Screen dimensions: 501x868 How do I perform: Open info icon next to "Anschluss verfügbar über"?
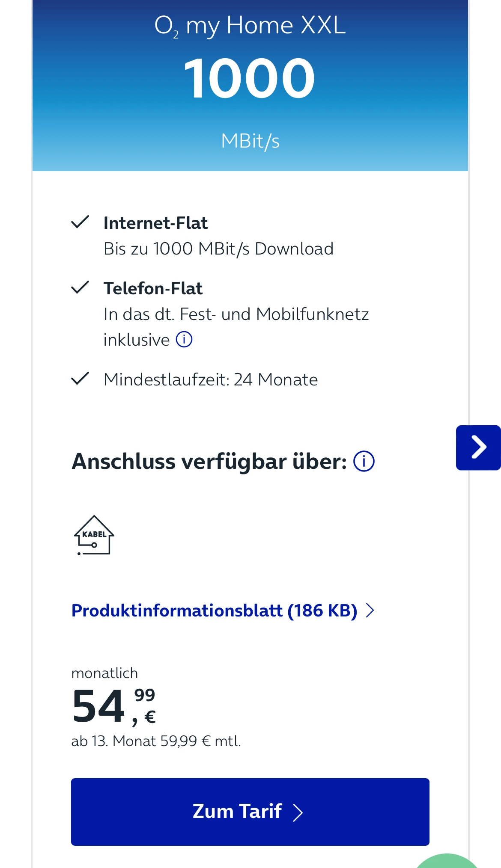click(364, 462)
